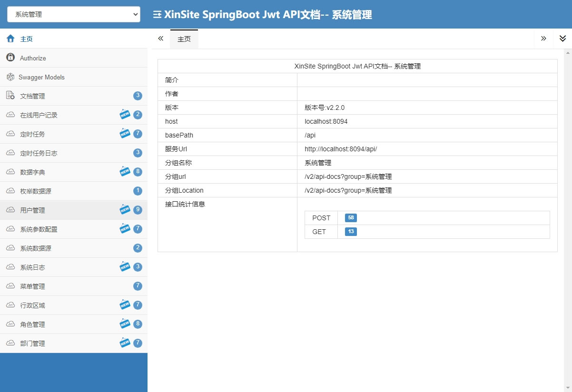The height and width of the screenshot is (392, 572).
Task: Click NEW badge on 定时任务 row
Action: click(125, 133)
